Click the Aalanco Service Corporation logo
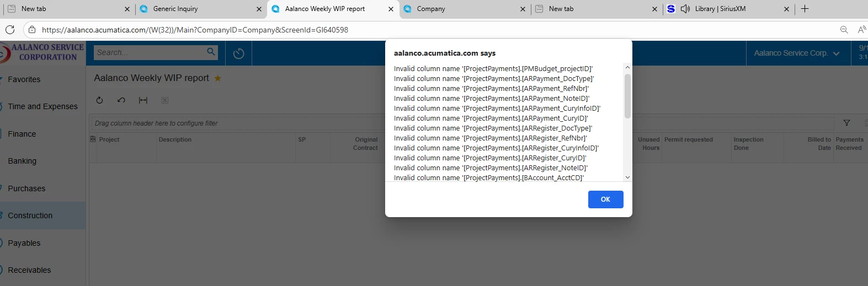868x286 pixels. pos(42,52)
